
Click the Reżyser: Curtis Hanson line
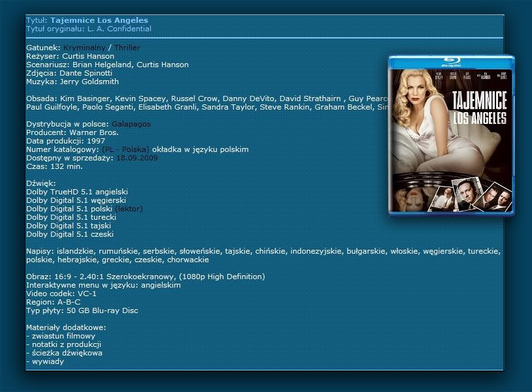(70, 56)
